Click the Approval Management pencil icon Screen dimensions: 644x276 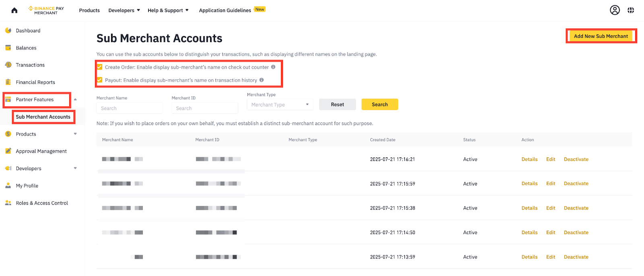(8, 151)
